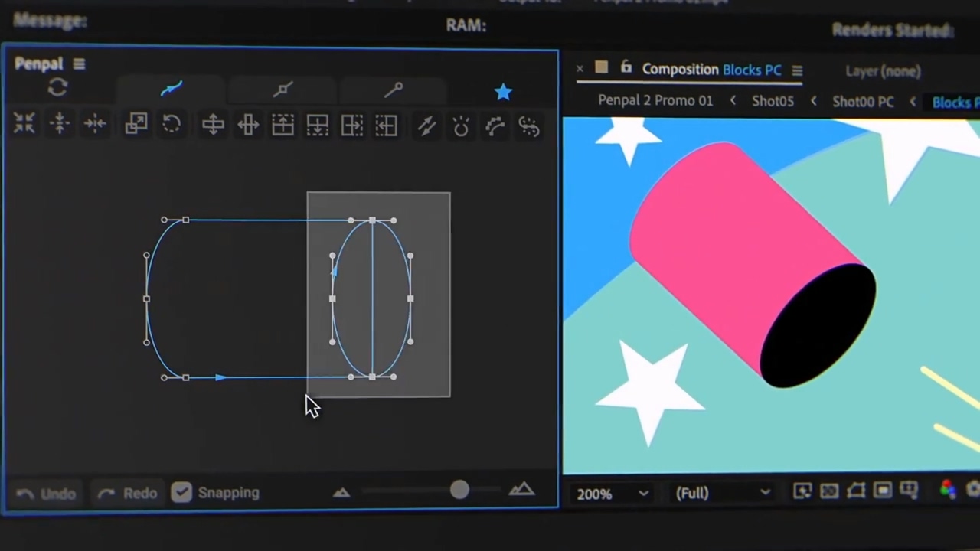
Task: Select the collapse-inward arrows icon
Action: [x=23, y=125]
